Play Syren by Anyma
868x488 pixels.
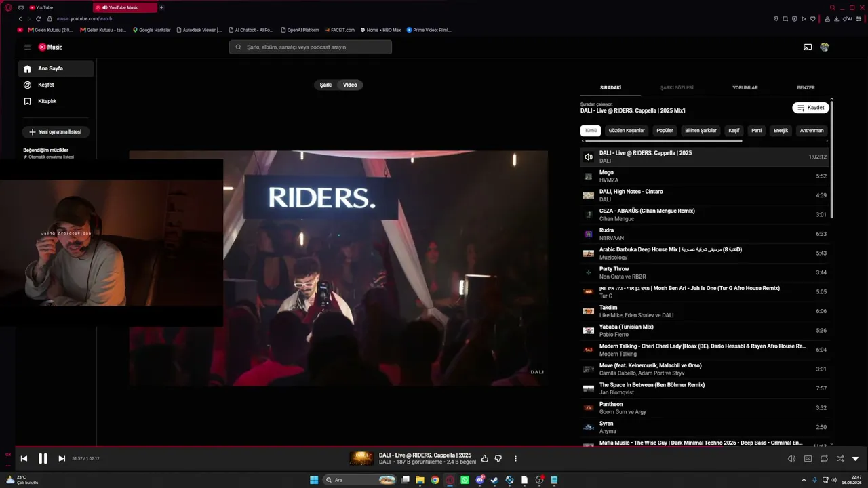pos(705,427)
